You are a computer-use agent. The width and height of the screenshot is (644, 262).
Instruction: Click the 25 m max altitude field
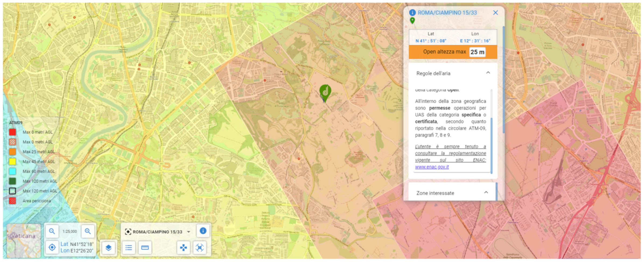[x=477, y=52]
